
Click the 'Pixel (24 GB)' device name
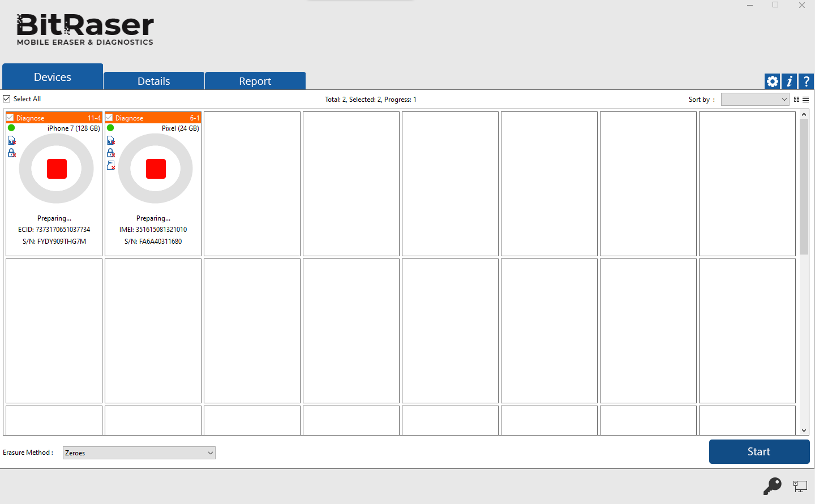coord(181,128)
